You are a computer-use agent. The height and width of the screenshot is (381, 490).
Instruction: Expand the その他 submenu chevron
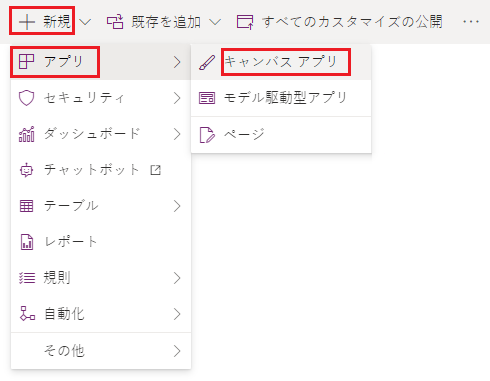tap(177, 351)
